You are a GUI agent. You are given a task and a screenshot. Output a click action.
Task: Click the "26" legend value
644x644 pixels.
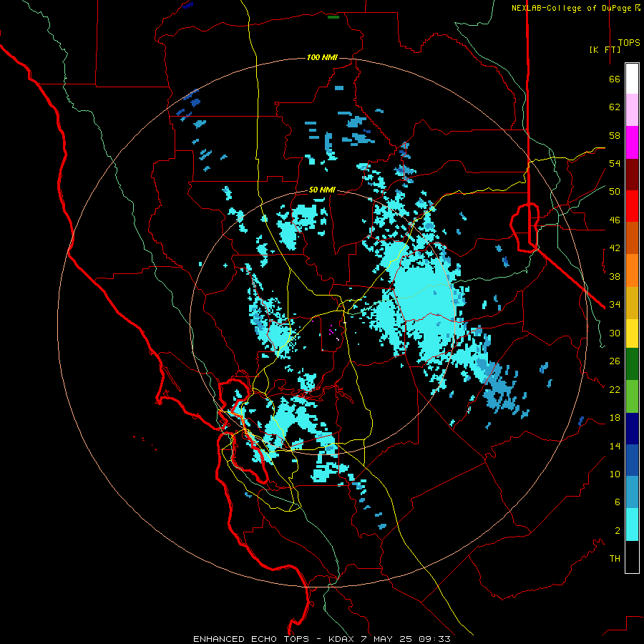[x=615, y=361]
